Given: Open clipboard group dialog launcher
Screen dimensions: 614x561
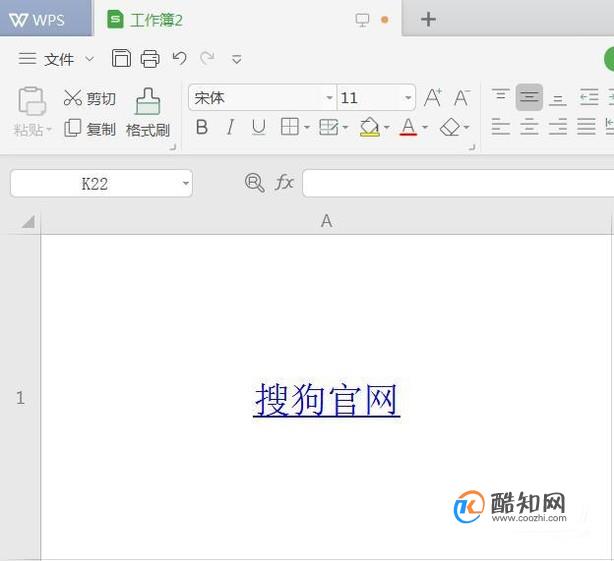Looking at the screenshot, I should click(x=173, y=148).
